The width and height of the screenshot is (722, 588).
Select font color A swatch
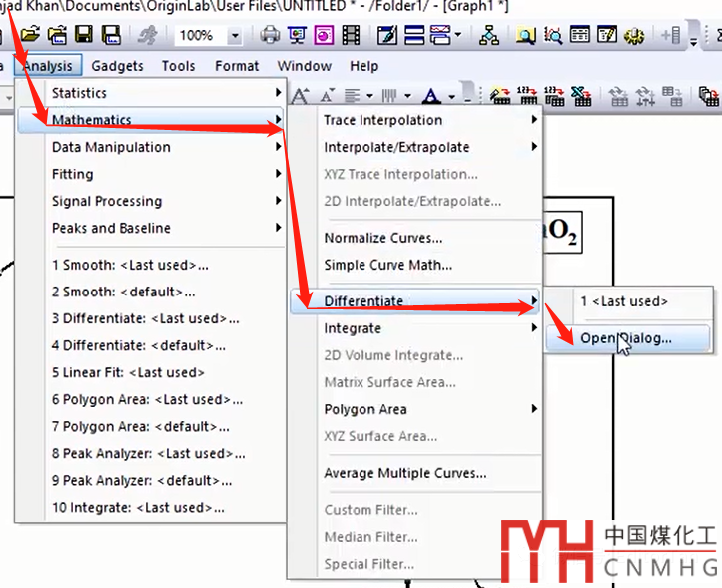click(x=431, y=96)
